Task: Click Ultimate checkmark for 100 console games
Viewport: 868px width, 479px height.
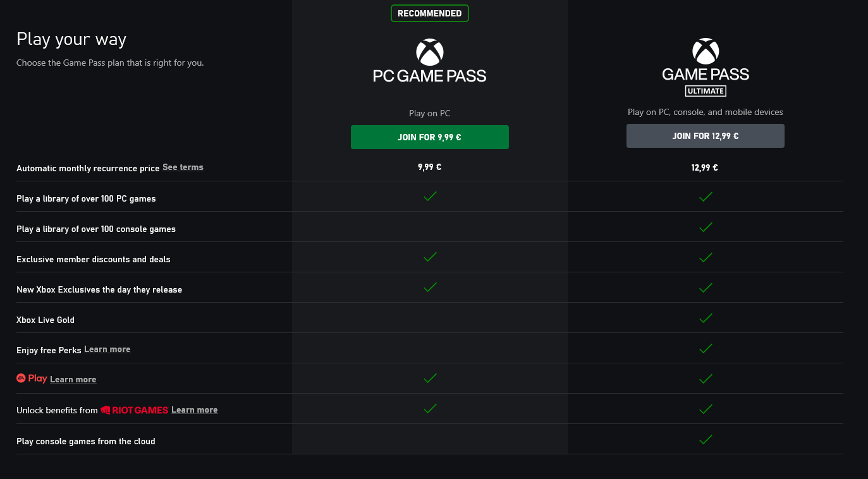Action: [706, 227]
